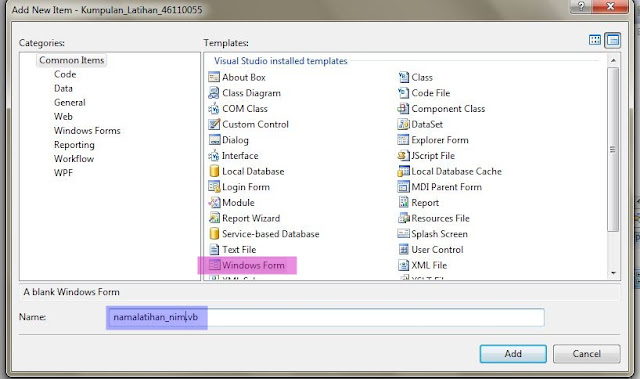Choose the Windows Forms category

pyautogui.click(x=87, y=131)
